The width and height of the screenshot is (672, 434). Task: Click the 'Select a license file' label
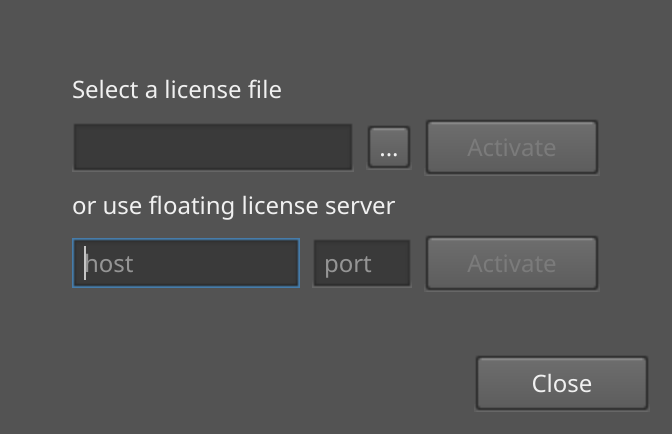(177, 90)
